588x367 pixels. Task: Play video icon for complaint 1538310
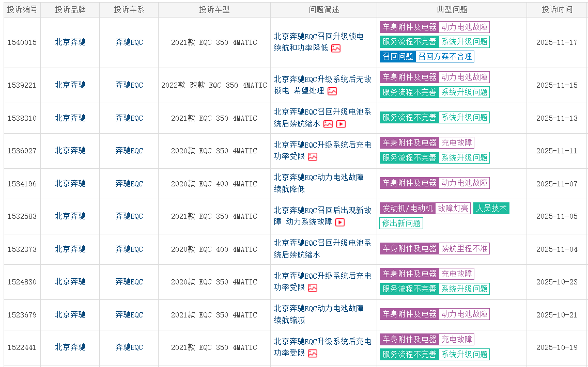click(341, 124)
